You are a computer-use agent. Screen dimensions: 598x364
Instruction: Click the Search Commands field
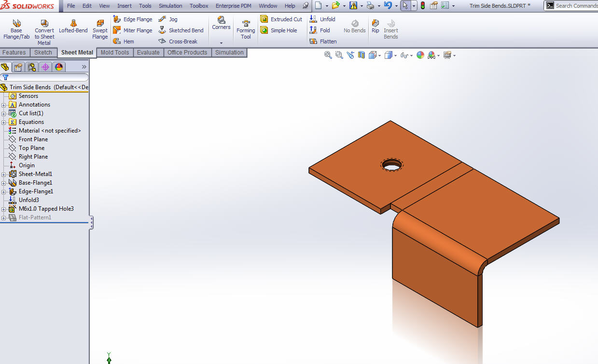point(576,6)
